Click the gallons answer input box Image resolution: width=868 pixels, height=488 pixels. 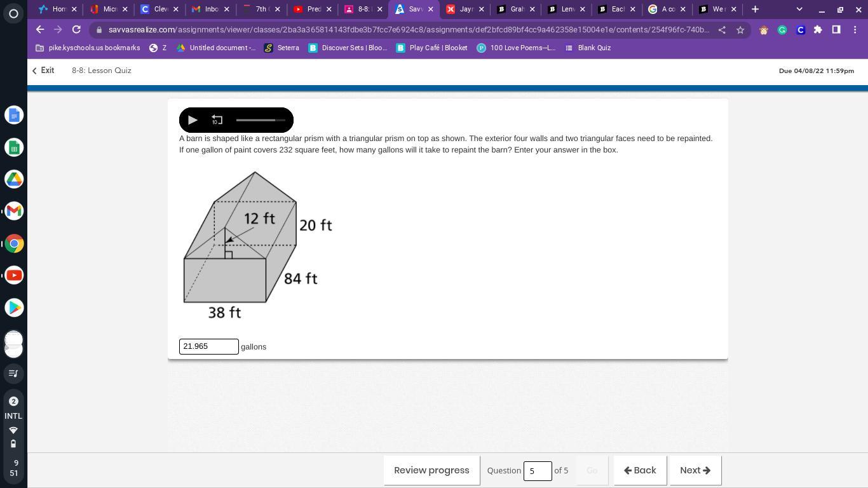209,346
